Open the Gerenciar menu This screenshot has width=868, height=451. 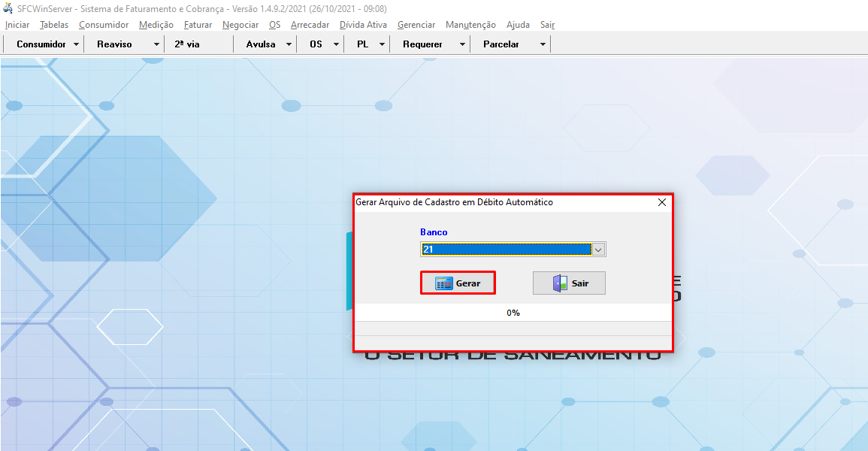pos(416,25)
